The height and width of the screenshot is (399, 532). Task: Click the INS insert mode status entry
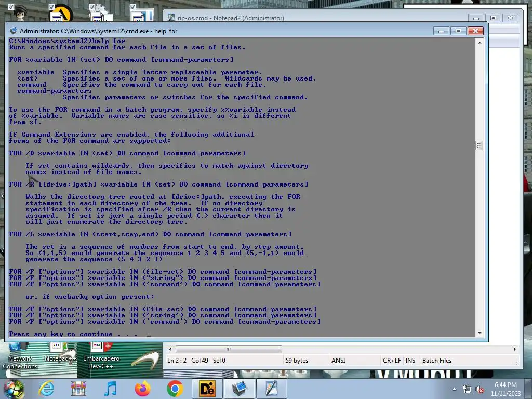[410, 361]
